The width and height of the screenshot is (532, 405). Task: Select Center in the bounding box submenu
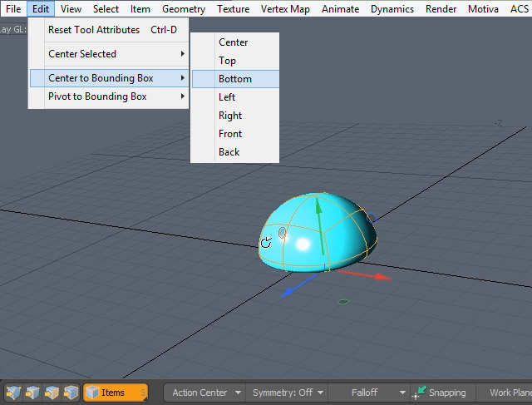[x=235, y=42]
